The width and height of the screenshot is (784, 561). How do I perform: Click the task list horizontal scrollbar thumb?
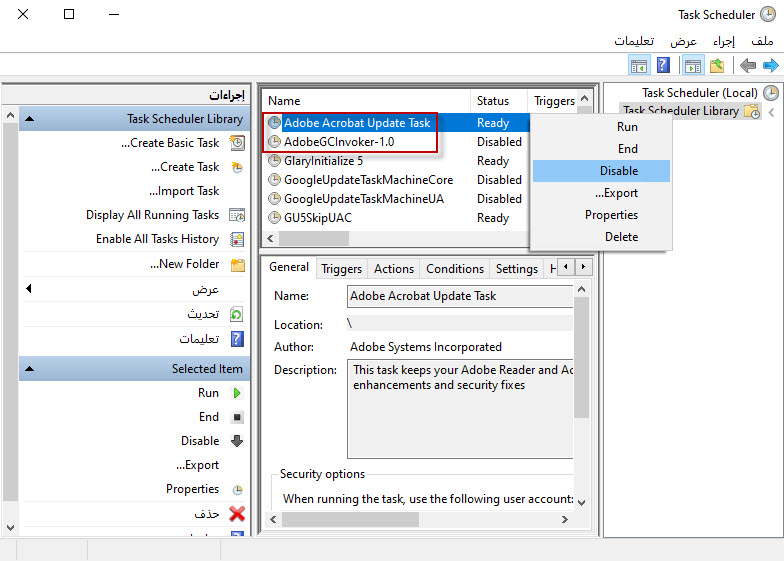point(314,238)
